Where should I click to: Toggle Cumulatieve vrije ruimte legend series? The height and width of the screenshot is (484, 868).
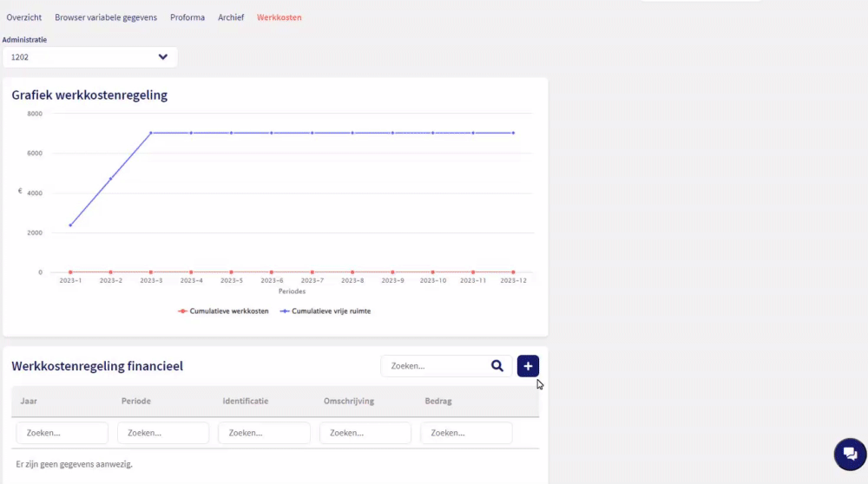tap(325, 311)
